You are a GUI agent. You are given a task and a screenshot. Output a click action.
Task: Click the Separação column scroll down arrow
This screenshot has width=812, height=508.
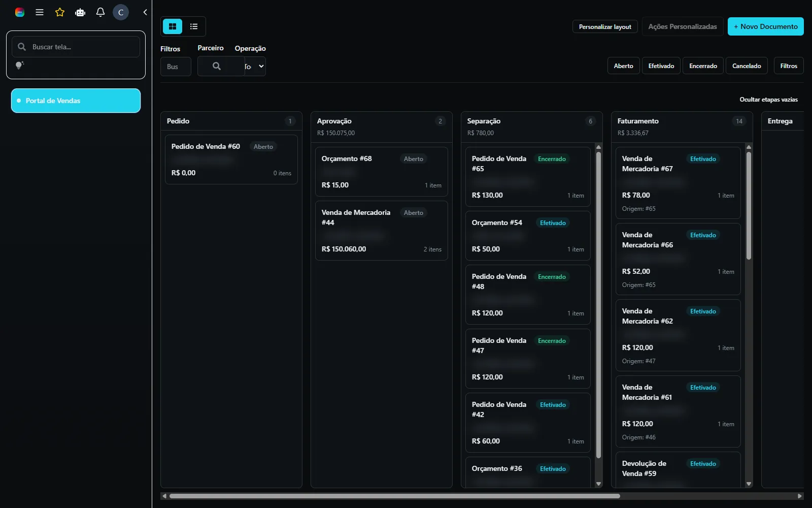coord(598,484)
